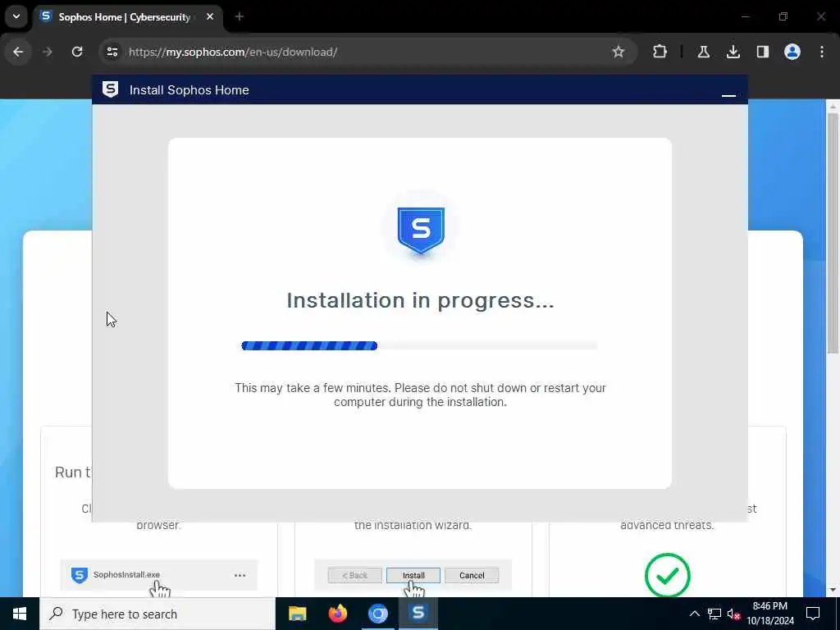840x630 pixels.
Task: Click the three dots beside SophosInstall.exe
Action: 240,575
